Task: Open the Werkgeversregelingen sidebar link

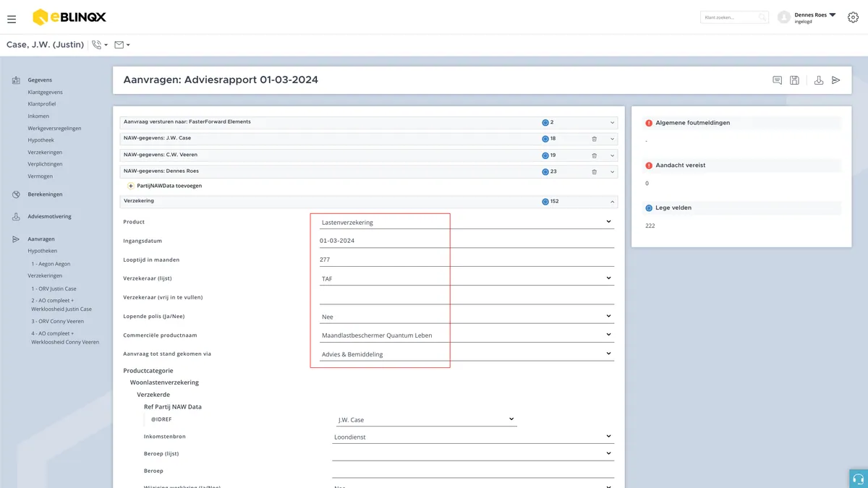Action: tap(54, 129)
